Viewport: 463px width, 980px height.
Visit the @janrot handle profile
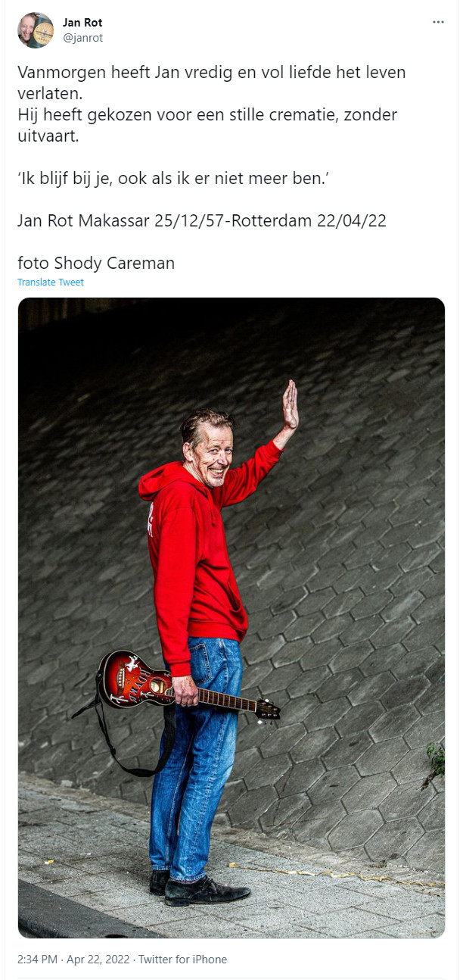tap(82, 38)
